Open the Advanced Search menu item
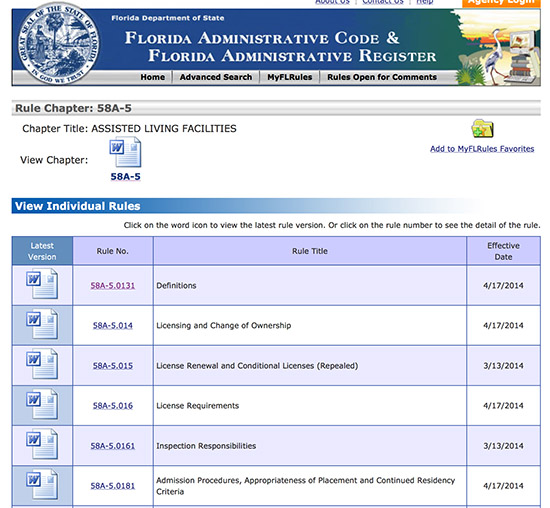Image resolution: width=550 pixels, height=508 pixels. (216, 77)
